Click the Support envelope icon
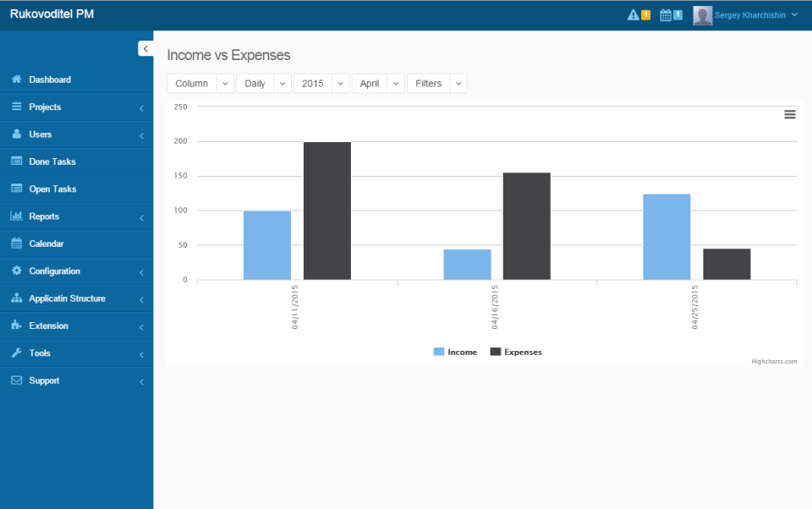Screen dimensions: 812x509 15,380
